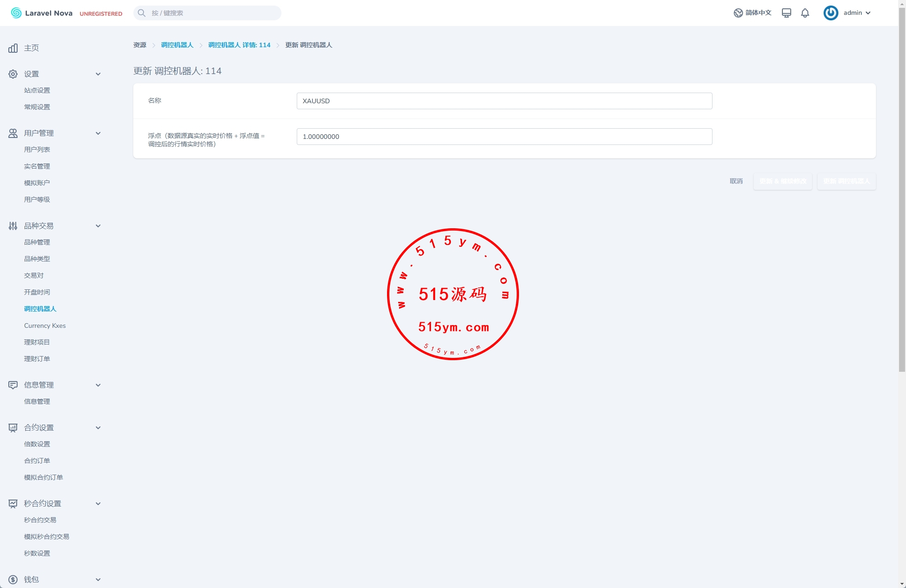Click the 设置 gear icon in sidebar

(x=13, y=74)
